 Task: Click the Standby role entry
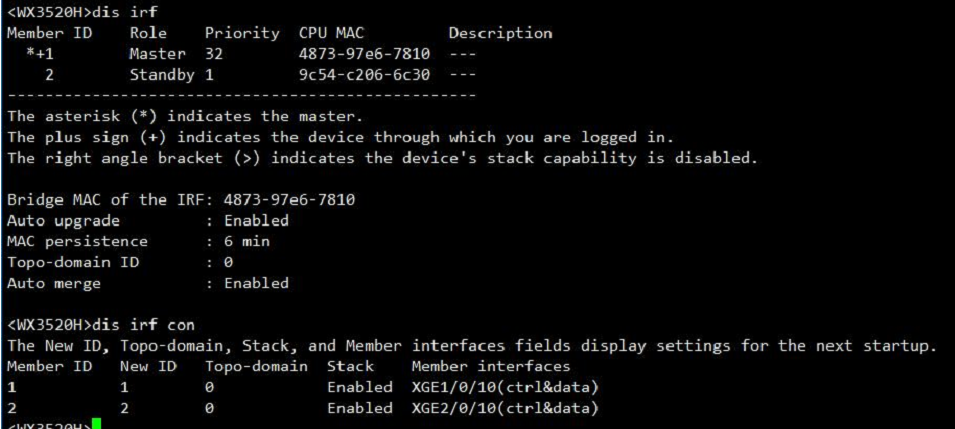[x=160, y=75]
